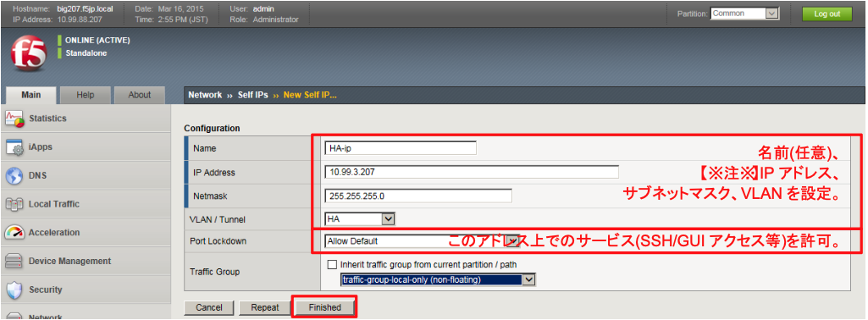Click the Name input field
868x320 pixels.
point(401,148)
